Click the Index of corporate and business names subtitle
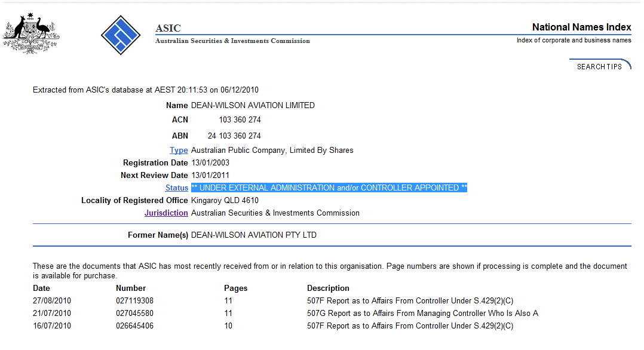Image resolution: width=644 pixels, height=350 pixels. pyautogui.click(x=574, y=40)
